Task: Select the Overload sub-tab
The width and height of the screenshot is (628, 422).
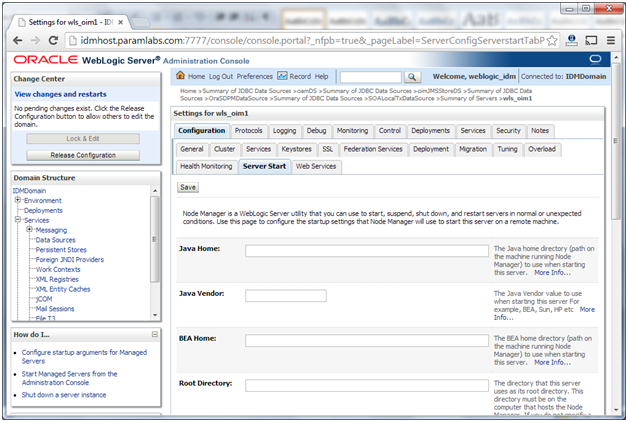Action: tap(542, 149)
